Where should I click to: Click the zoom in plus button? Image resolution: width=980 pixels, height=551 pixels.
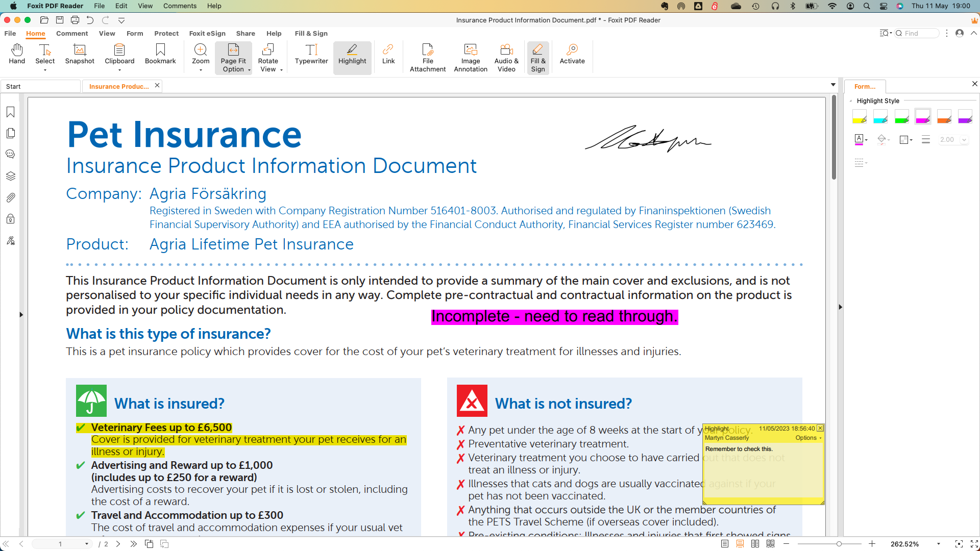pos(872,544)
